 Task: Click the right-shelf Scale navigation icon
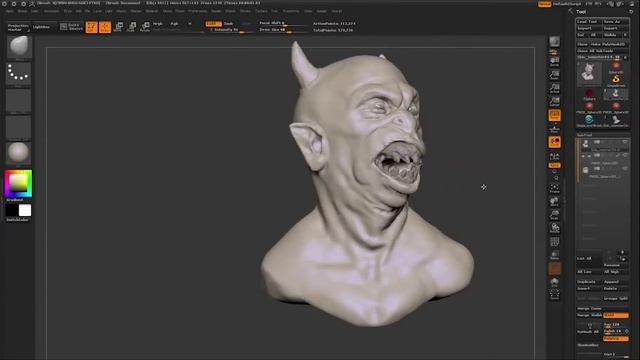[x=554, y=215]
